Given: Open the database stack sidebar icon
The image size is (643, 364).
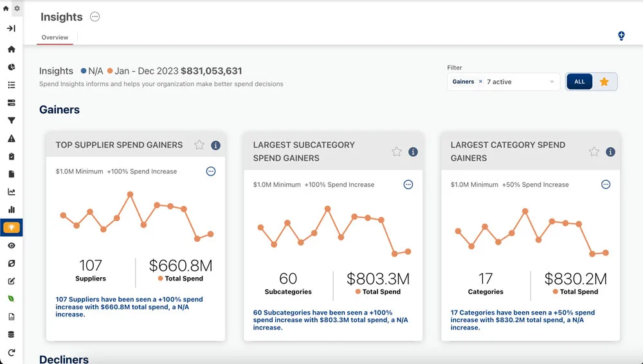Looking at the screenshot, I should click(12, 334).
